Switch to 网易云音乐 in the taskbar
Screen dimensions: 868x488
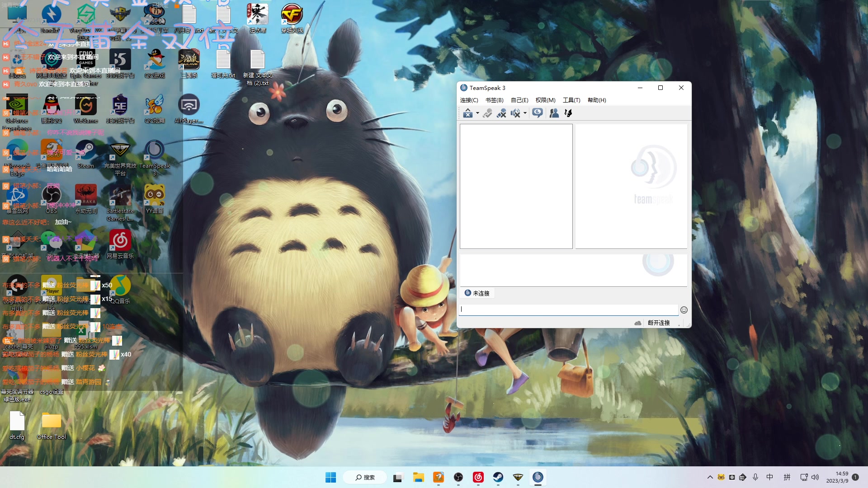478,478
